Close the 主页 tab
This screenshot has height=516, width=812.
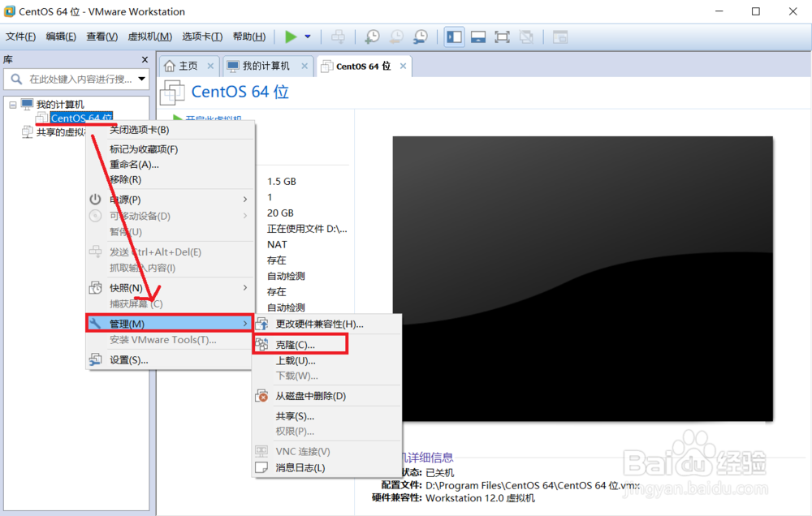point(210,66)
